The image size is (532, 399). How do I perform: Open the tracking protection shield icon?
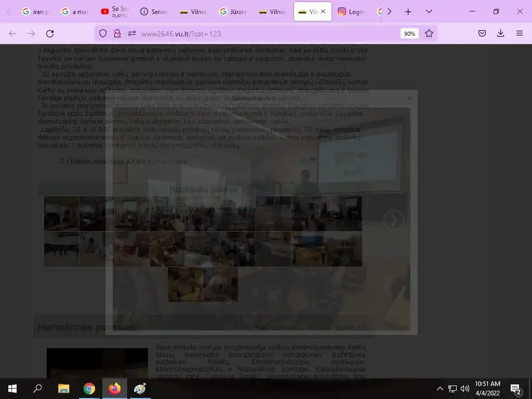point(103,33)
